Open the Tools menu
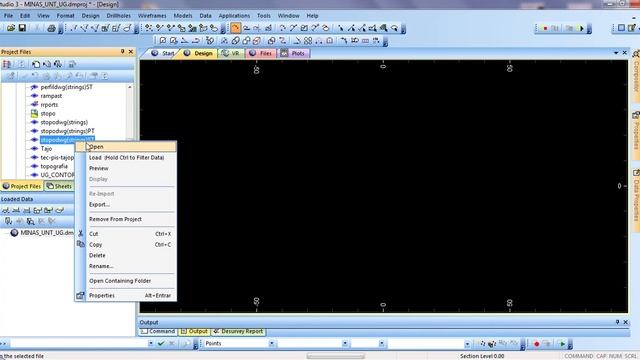This screenshot has height=360, width=640. (264, 16)
